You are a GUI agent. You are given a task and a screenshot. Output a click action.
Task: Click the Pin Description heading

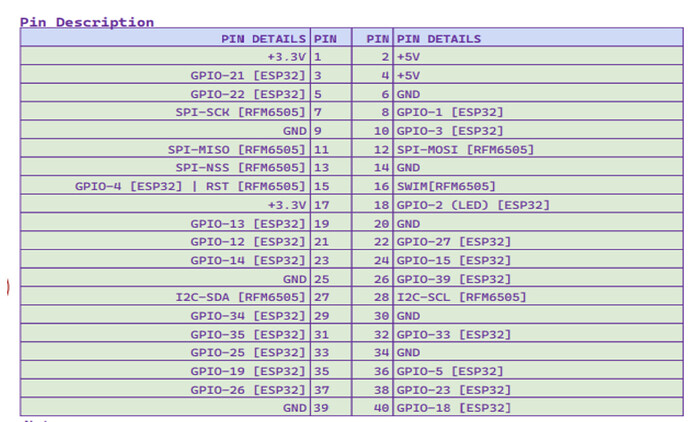(x=87, y=21)
